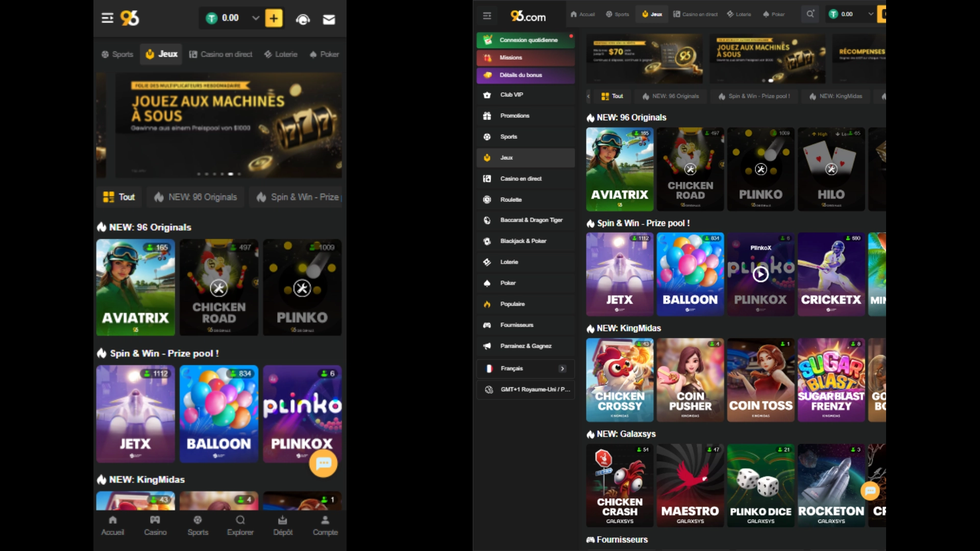Open the GMT+1 Royaume-Uni timezone selector
Screen dimensions: 980x551
(x=526, y=389)
